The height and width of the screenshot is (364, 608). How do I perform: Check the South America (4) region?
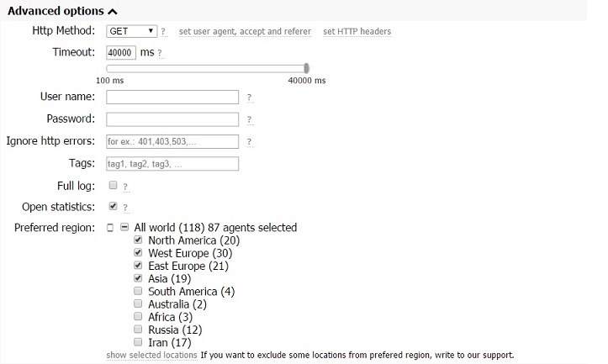138,291
